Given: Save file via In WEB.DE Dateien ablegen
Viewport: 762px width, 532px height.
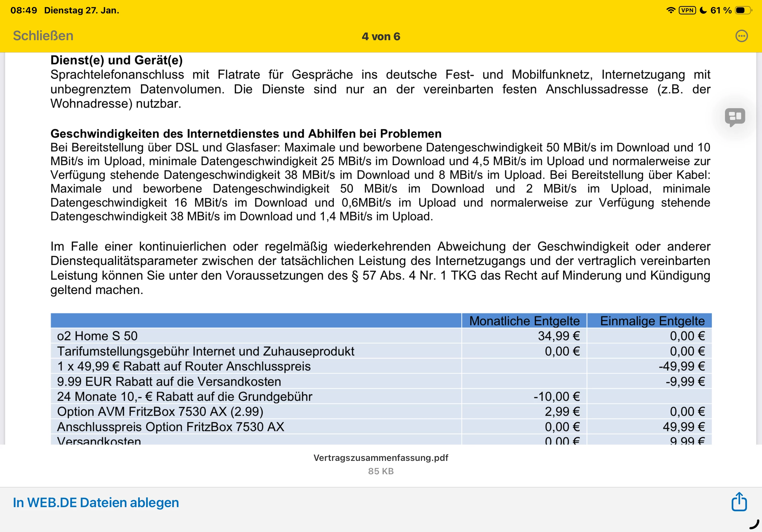Looking at the screenshot, I should pos(96,502).
